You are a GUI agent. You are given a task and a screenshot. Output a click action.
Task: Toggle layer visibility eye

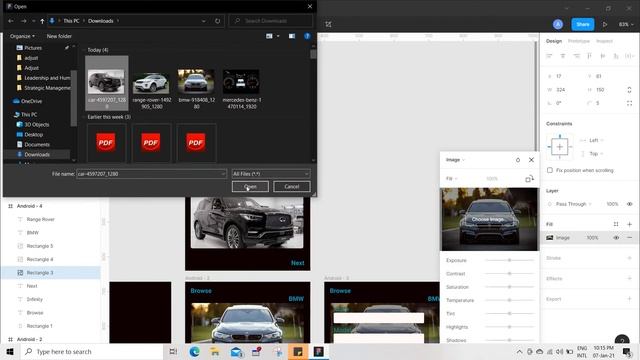pyautogui.click(x=629, y=204)
